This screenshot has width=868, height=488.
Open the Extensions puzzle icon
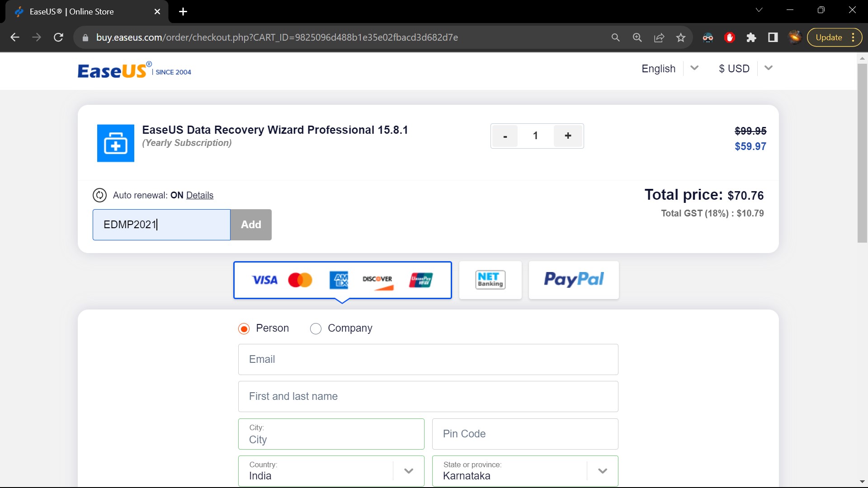coord(751,38)
